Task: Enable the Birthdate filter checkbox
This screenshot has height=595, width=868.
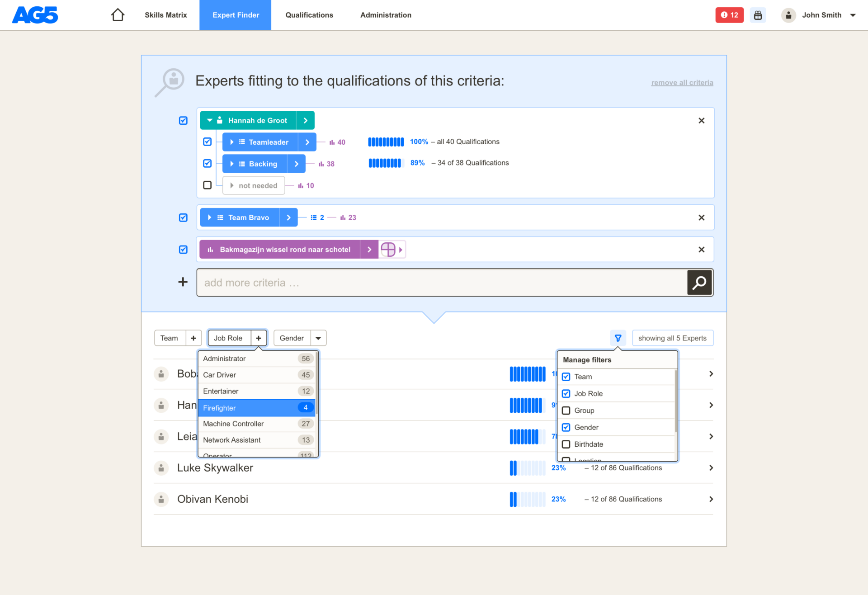Action: coord(566,444)
